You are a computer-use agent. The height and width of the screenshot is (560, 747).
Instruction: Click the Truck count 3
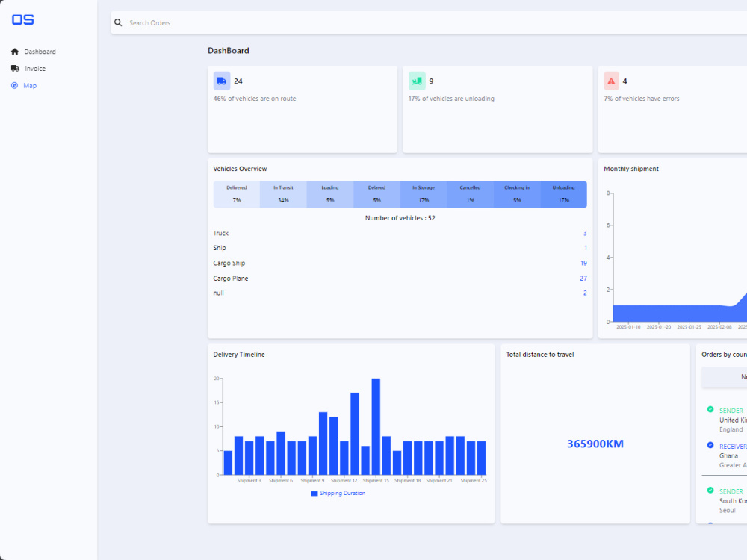tap(585, 233)
